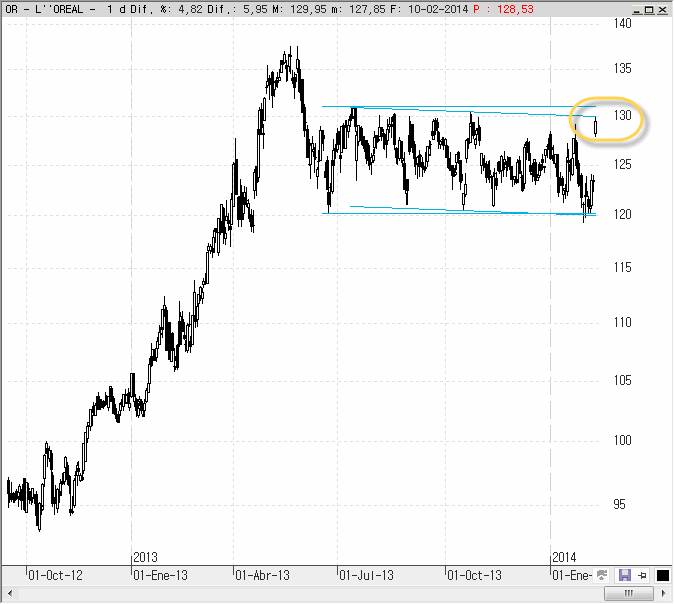Click the minimum value m: 127,85 in header
674x604 pixels.
(x=358, y=9)
